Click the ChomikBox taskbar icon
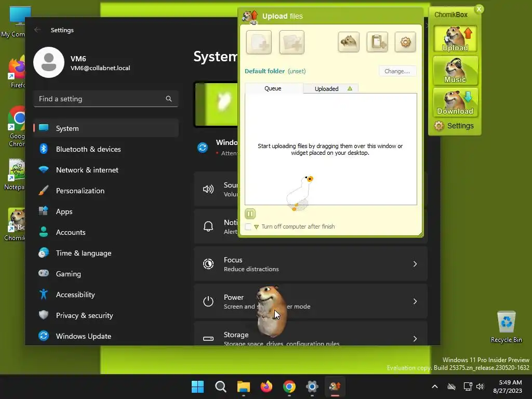 (335, 387)
